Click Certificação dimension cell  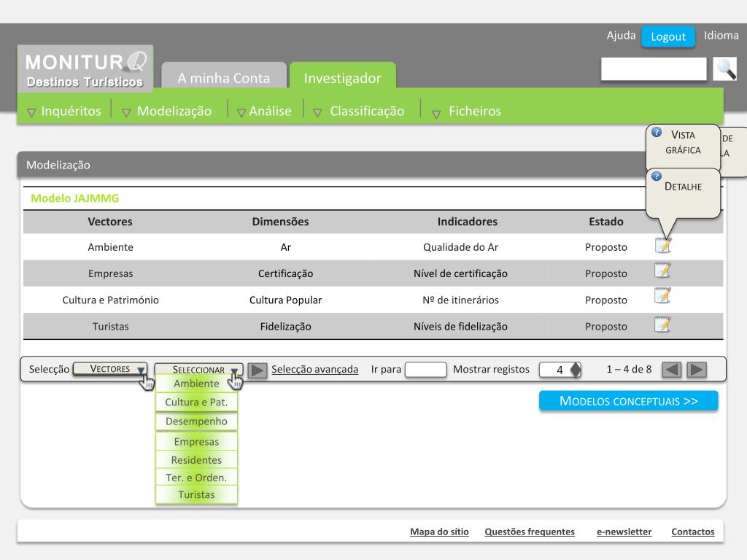[x=285, y=273]
